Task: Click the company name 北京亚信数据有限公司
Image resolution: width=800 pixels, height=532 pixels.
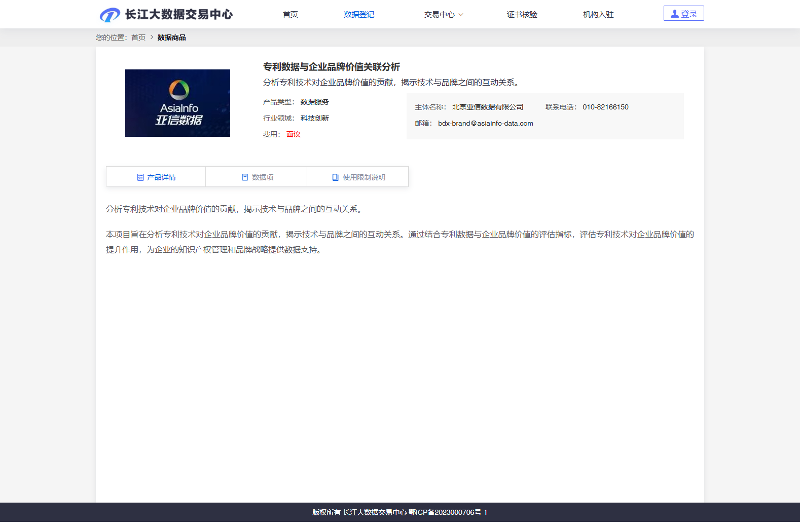Action: pyautogui.click(x=488, y=107)
